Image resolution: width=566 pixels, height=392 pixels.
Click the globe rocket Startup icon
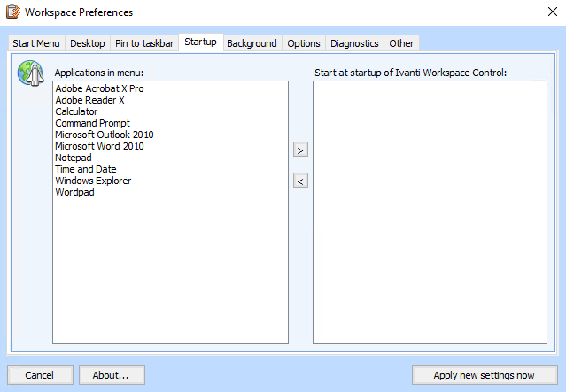pyautogui.click(x=31, y=75)
